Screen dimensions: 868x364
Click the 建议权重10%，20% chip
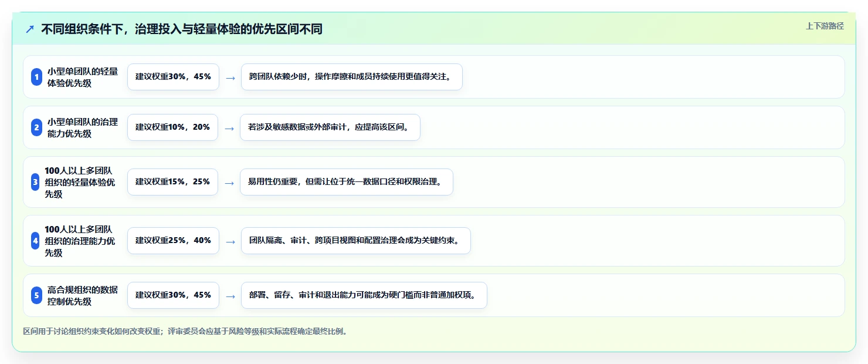point(172,127)
